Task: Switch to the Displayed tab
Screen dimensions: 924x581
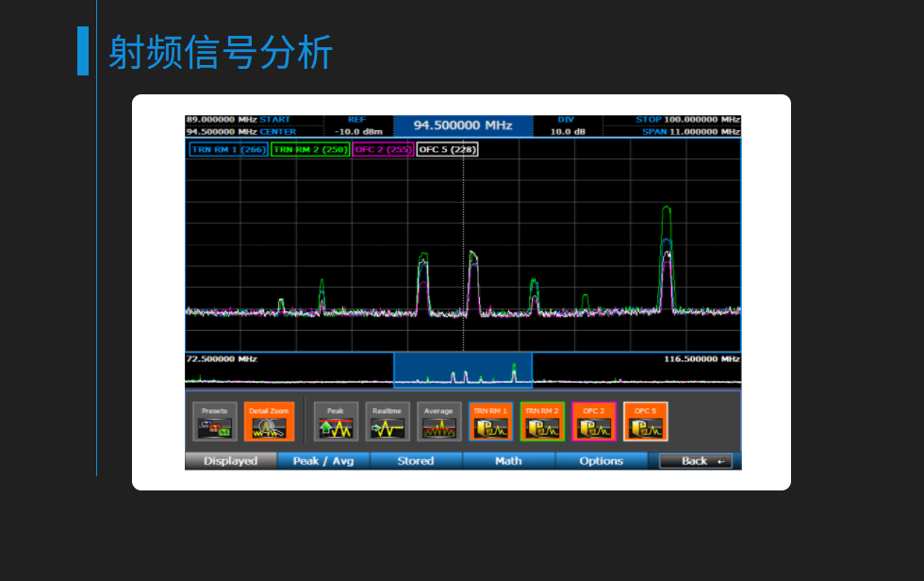Action: coord(231,461)
